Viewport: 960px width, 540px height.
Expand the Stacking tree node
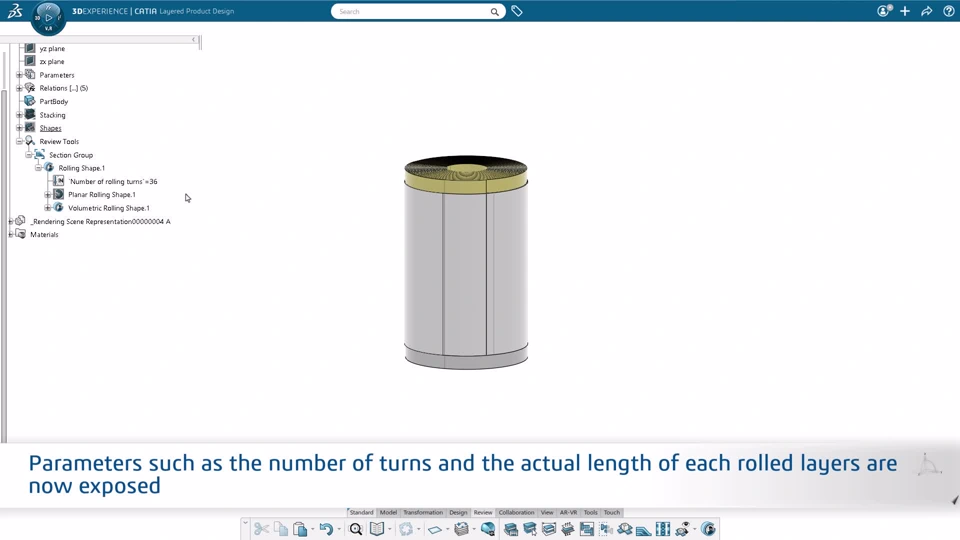20,114
